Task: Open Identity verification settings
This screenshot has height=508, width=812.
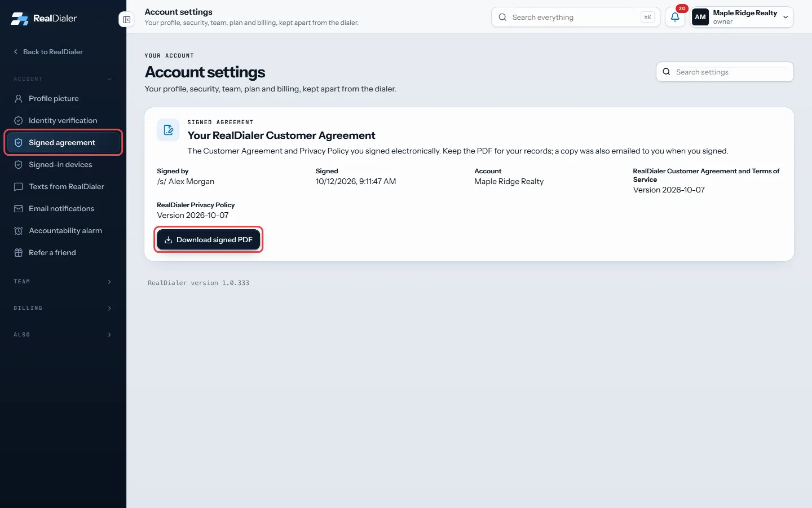Action: tap(63, 121)
